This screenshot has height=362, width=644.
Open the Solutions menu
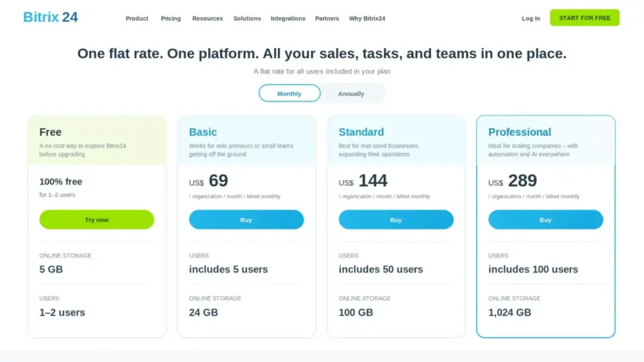247,18
